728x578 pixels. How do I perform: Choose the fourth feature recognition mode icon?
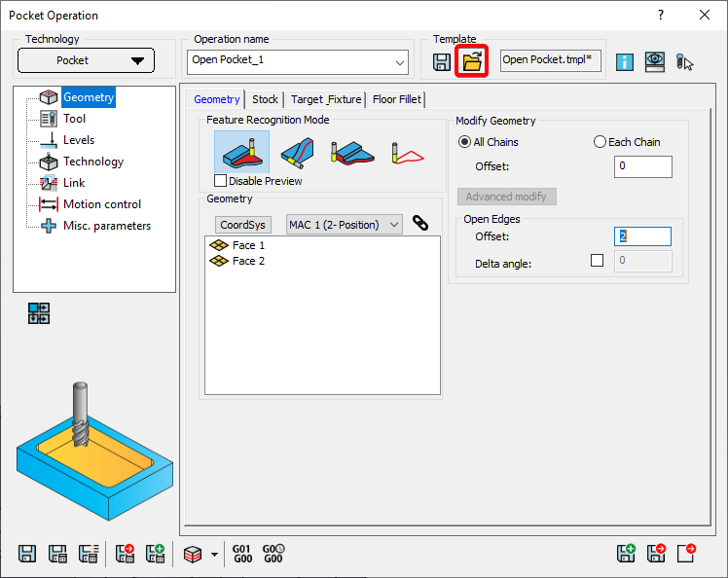(410, 153)
